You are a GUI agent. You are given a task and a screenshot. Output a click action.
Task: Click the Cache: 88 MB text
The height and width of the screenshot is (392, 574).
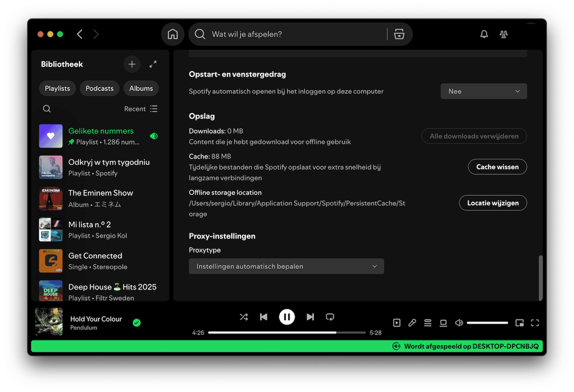click(x=210, y=156)
